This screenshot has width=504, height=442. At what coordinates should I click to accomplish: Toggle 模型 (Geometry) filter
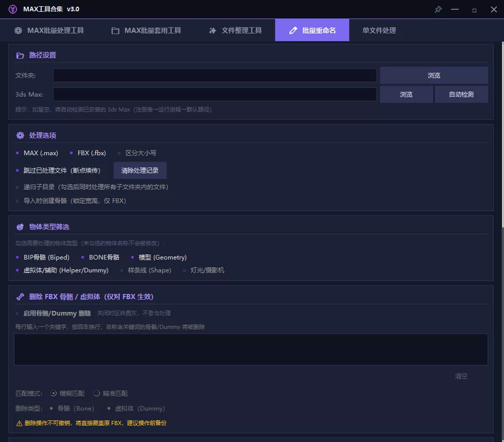(x=159, y=257)
